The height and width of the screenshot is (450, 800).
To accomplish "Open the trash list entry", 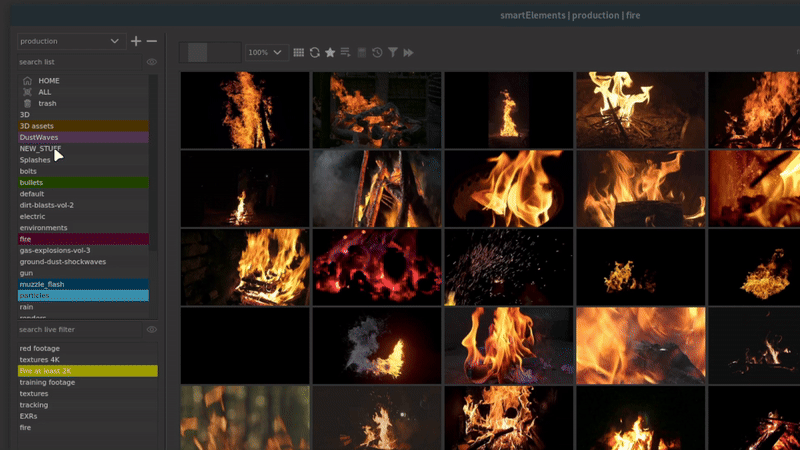I will pos(47,103).
